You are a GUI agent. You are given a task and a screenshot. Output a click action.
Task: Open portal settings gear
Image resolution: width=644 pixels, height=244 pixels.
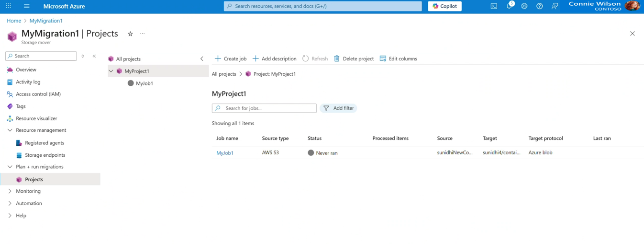point(524,6)
